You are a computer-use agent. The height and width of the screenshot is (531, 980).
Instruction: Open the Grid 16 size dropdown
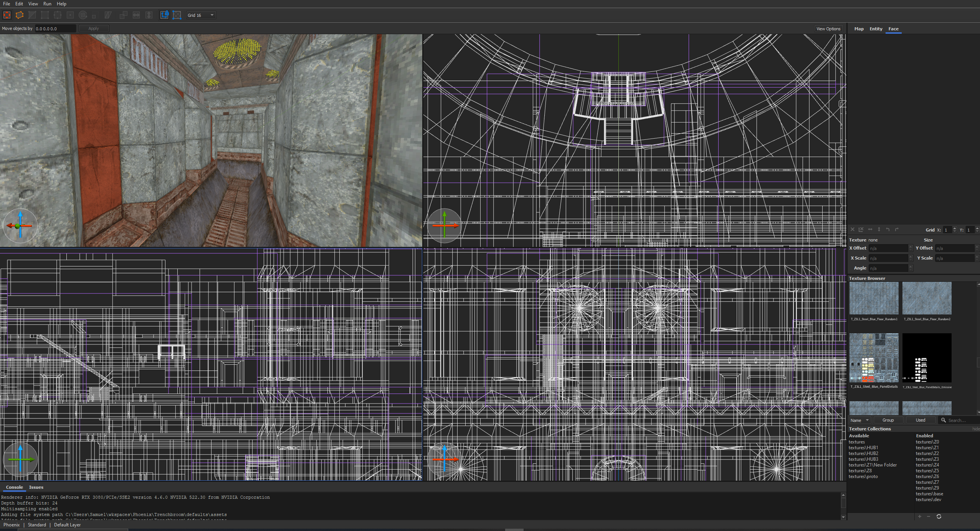click(201, 15)
